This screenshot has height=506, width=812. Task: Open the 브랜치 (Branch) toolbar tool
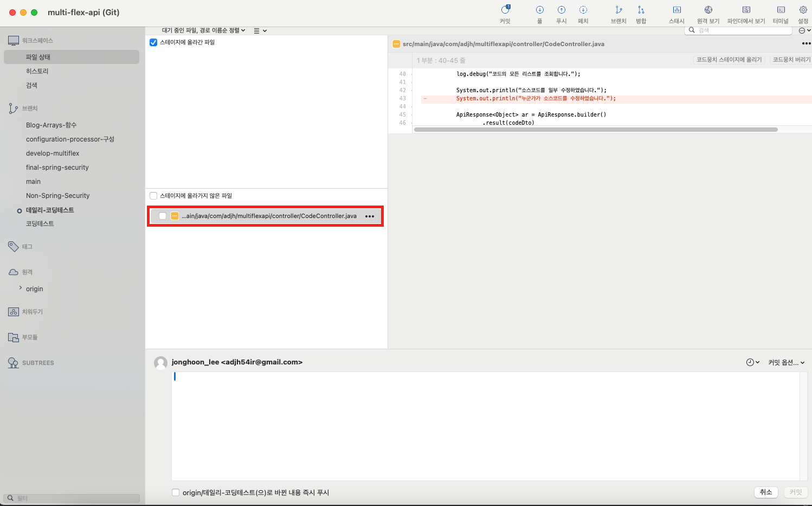tap(618, 10)
